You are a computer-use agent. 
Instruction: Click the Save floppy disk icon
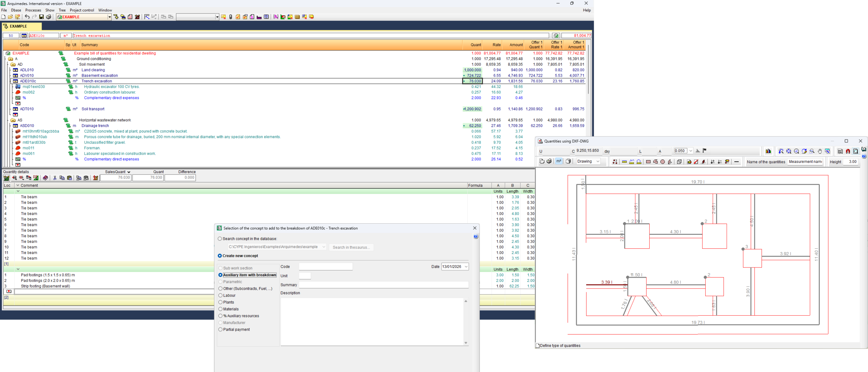pos(41,17)
